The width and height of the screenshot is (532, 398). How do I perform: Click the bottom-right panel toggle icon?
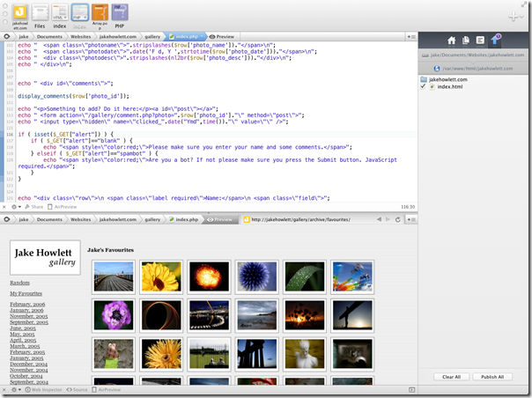[411, 389]
